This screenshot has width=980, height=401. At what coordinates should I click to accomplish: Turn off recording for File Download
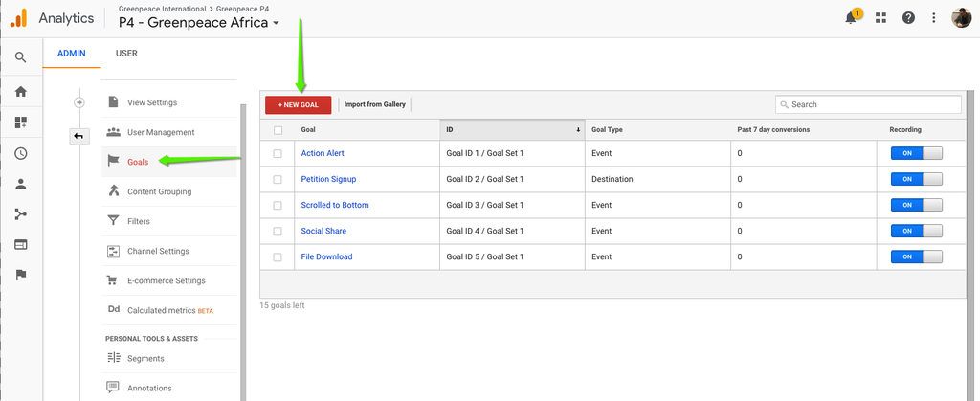[x=916, y=256]
